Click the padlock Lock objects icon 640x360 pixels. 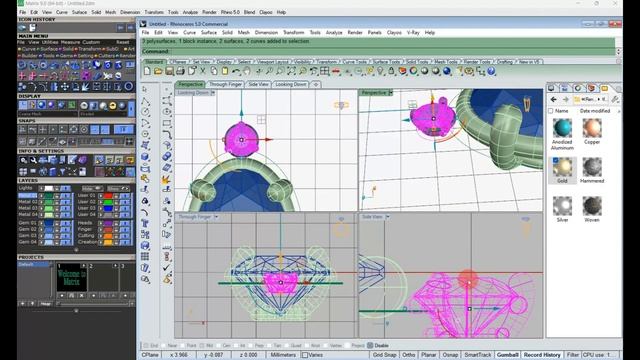[x=391, y=71]
